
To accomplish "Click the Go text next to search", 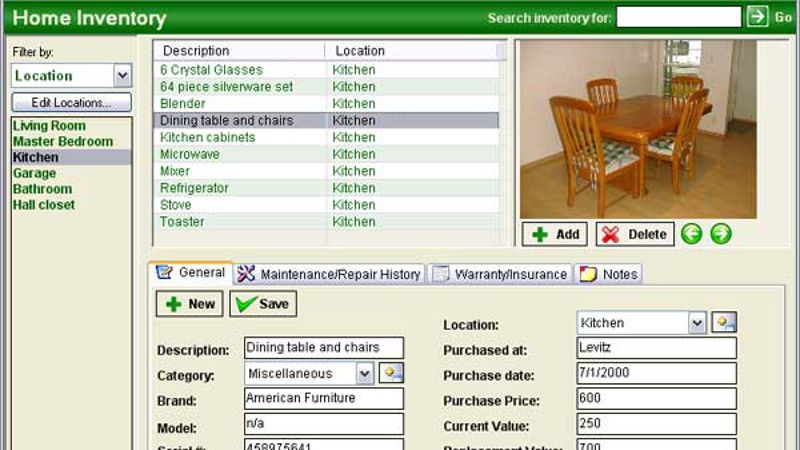I will pyautogui.click(x=783, y=17).
